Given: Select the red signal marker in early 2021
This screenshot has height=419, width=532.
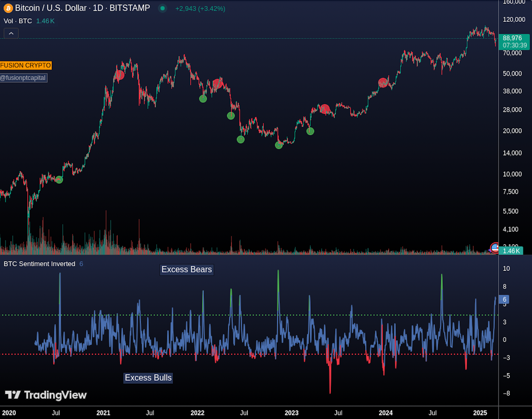Looking at the screenshot, I should pyautogui.click(x=120, y=75).
